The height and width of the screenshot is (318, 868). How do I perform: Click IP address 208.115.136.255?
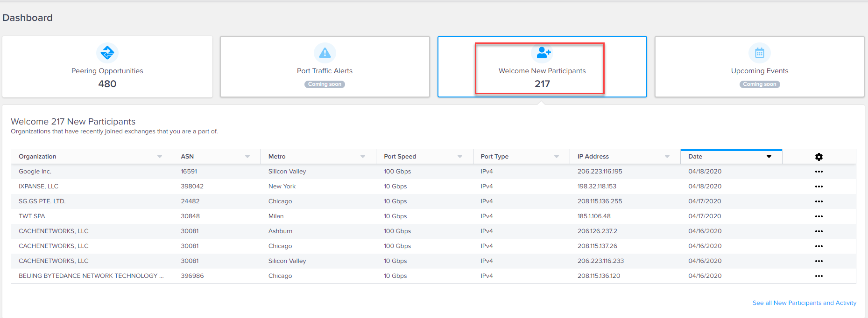tap(600, 201)
